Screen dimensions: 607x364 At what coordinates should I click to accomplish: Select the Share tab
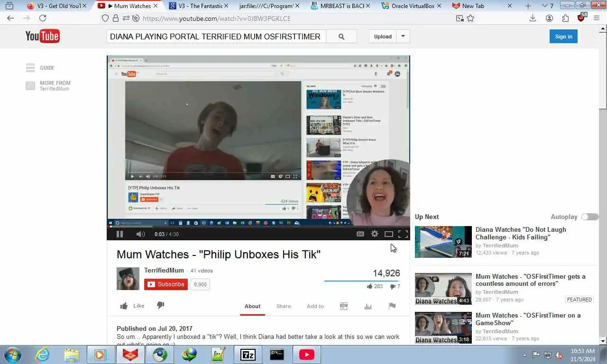click(x=284, y=306)
